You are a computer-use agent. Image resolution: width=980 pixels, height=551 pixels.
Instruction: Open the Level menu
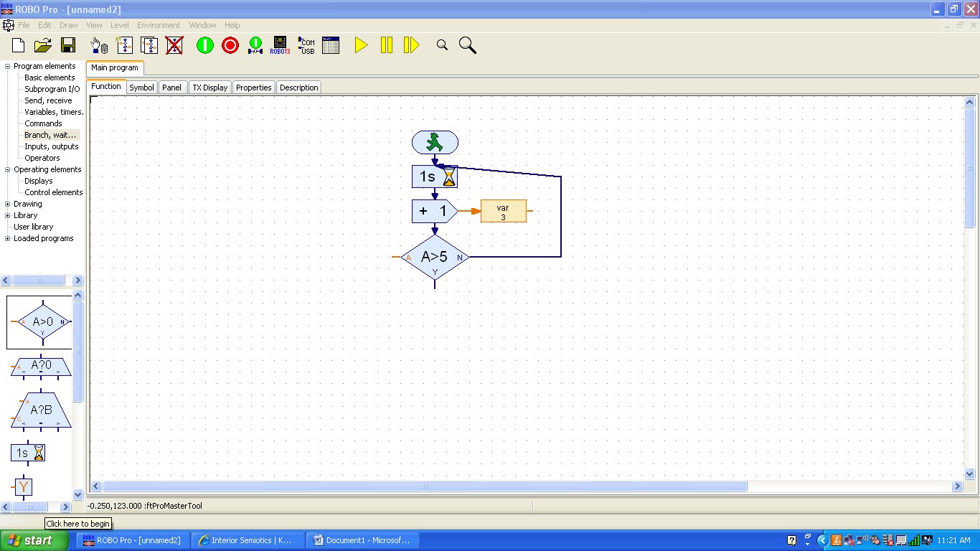(x=119, y=25)
